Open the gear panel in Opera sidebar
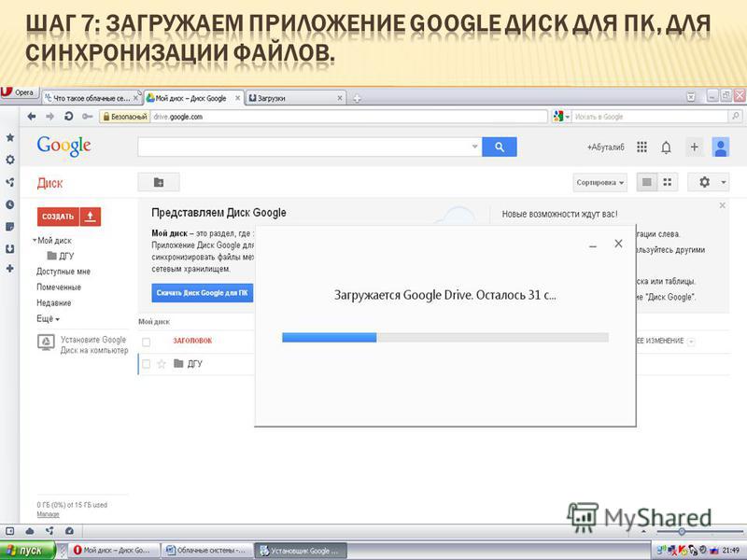Screen dimensions: 747x560 coord(9,160)
